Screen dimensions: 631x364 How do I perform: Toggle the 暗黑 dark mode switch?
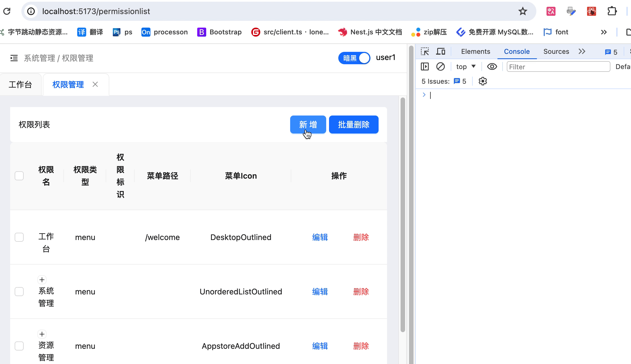point(354,58)
